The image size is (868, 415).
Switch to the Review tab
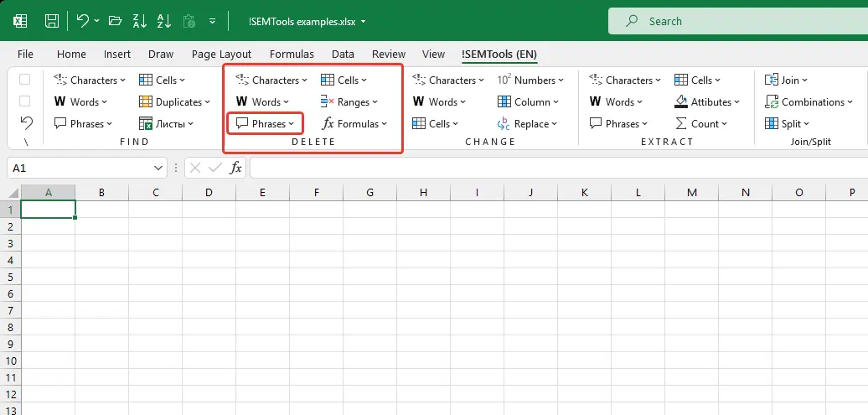coord(389,54)
